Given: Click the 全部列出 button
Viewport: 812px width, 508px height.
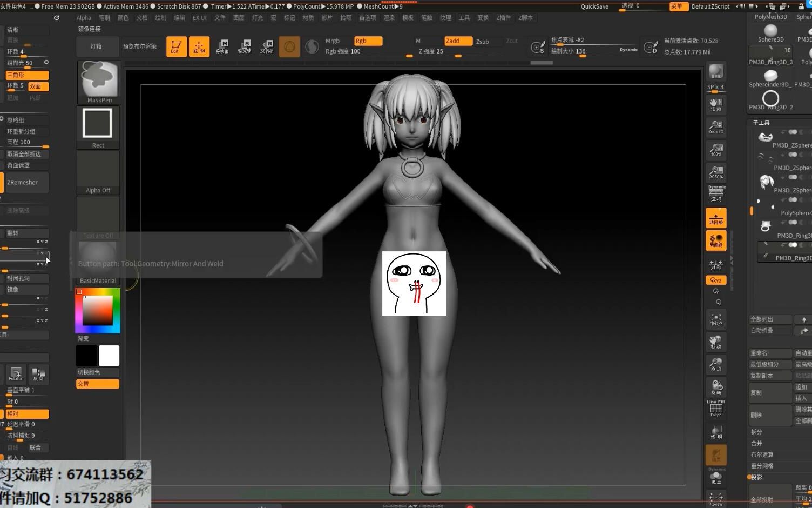Looking at the screenshot, I should coord(770,319).
